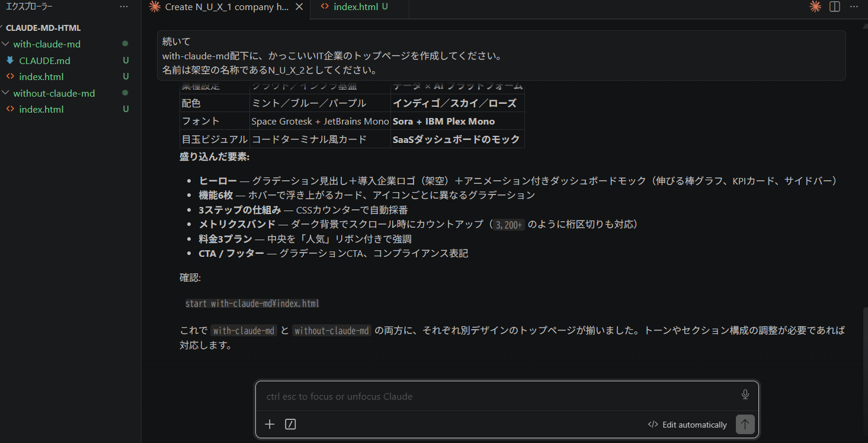Click the ヒーロー bullet item text
This screenshot has height=443, width=868.
click(x=518, y=181)
